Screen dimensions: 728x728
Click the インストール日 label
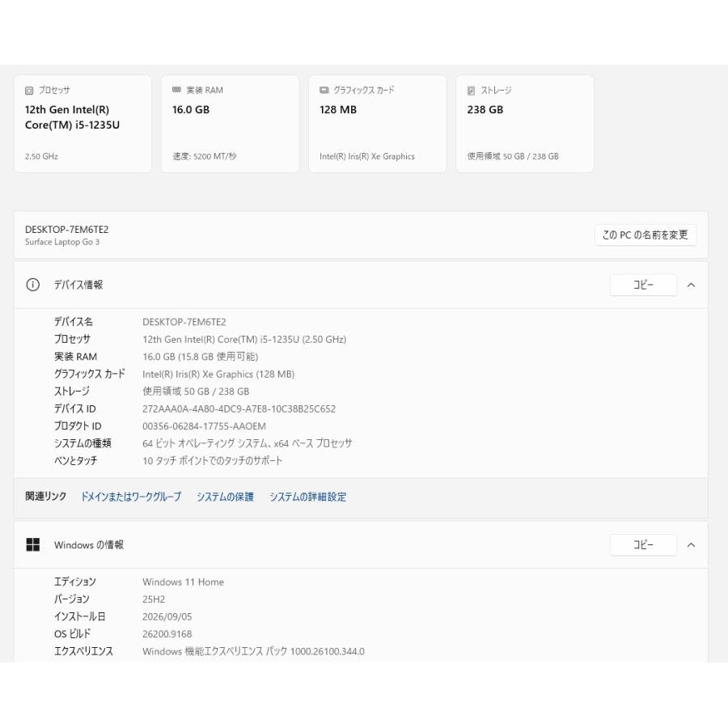[79, 616]
